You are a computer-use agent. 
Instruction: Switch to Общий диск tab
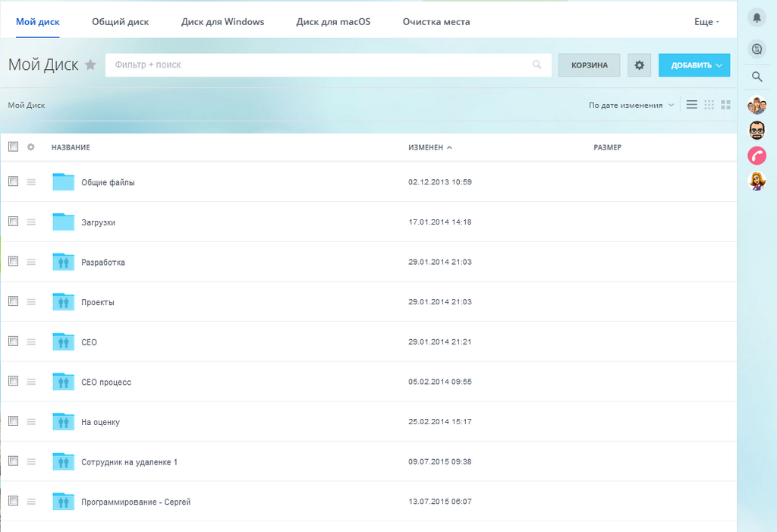point(121,22)
